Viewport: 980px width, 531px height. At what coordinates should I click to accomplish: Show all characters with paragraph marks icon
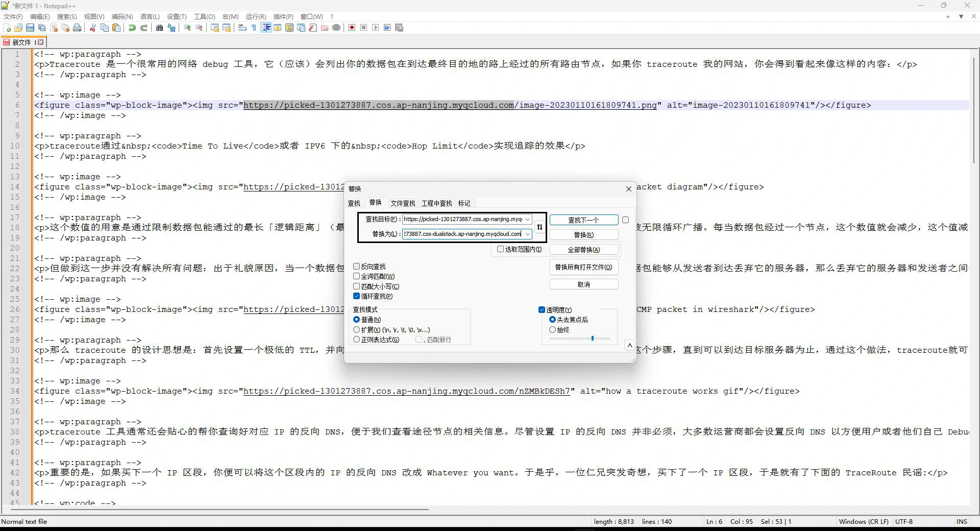pos(254,28)
